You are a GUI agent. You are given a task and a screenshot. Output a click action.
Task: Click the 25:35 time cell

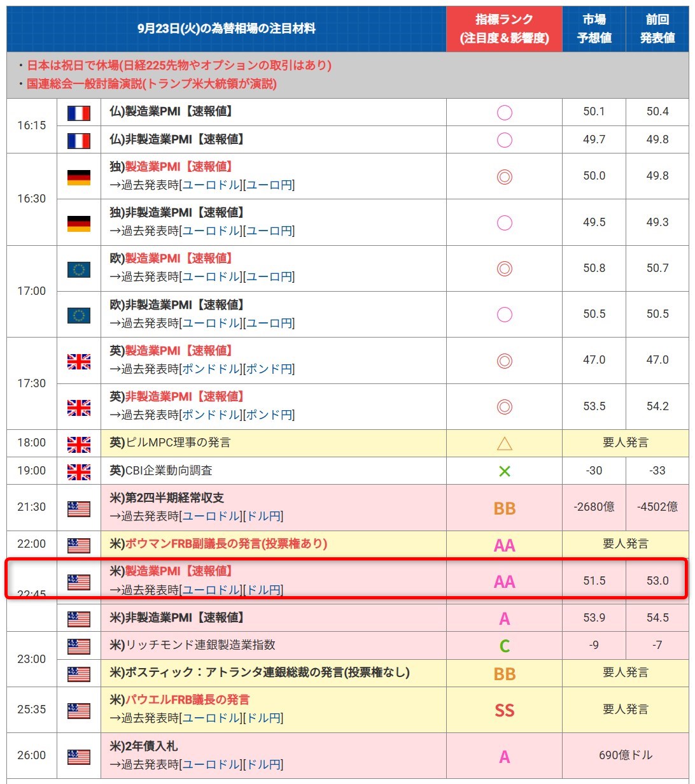point(32,709)
